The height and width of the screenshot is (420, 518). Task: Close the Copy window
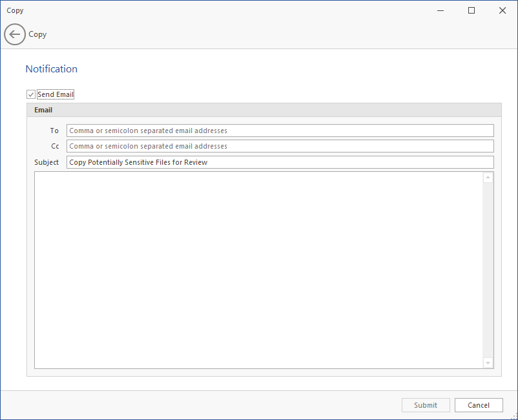click(x=502, y=10)
